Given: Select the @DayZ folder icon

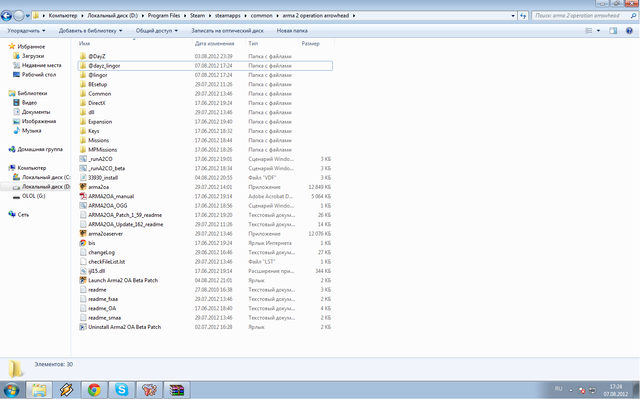Looking at the screenshot, I should [x=83, y=56].
